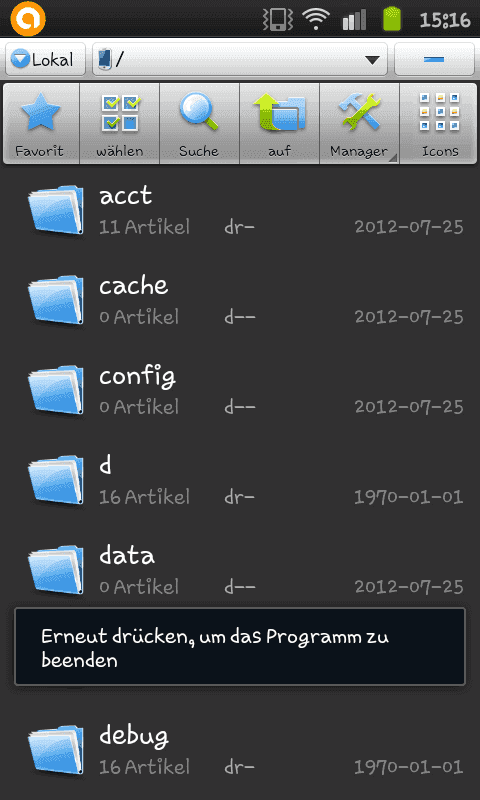Expand the path dropdown showing /
The height and width of the screenshot is (800, 480).
[240, 60]
